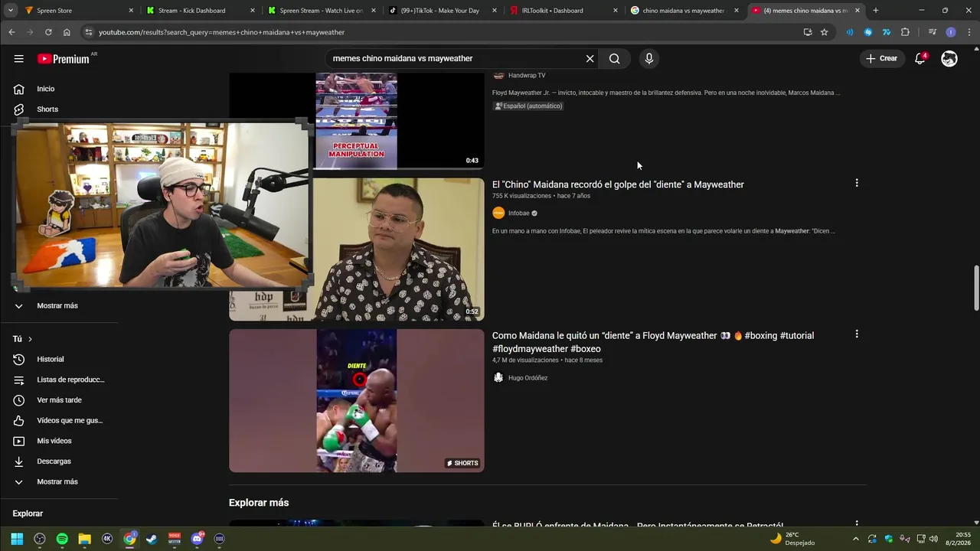Open the Voicemeeter taskbar app
Image resolution: width=980 pixels, height=551 pixels.
(175, 539)
